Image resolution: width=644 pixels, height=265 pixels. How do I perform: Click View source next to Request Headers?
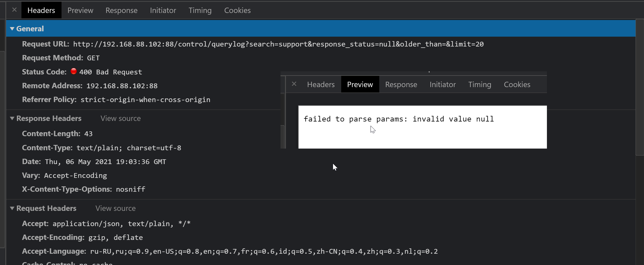pos(115,208)
